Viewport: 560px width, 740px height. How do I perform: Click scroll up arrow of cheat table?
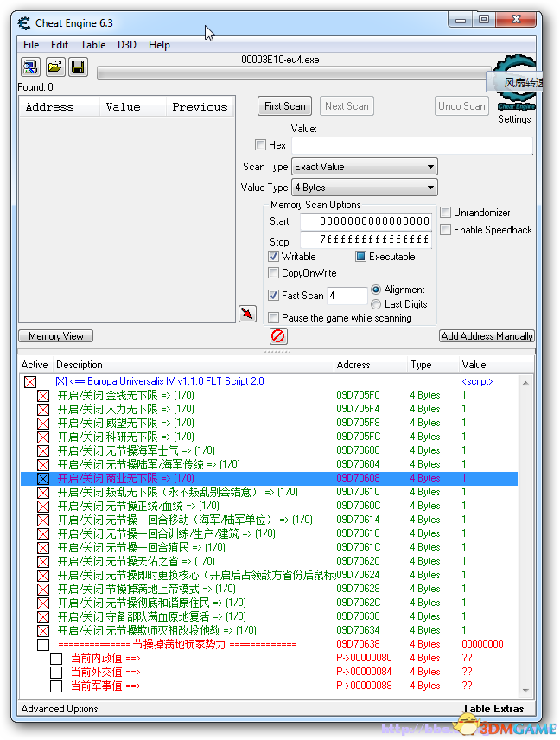tap(525, 383)
